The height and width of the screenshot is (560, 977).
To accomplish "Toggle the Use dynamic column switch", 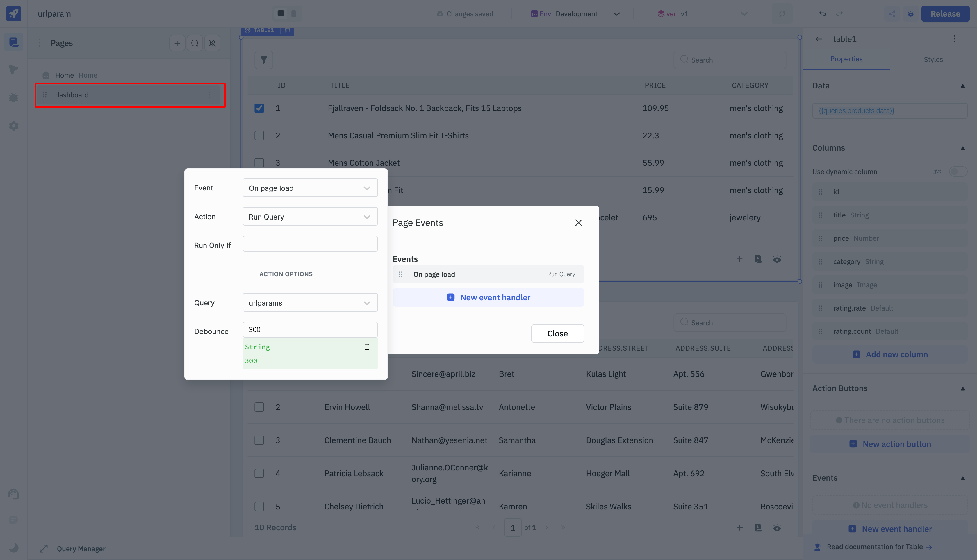I will pyautogui.click(x=958, y=172).
